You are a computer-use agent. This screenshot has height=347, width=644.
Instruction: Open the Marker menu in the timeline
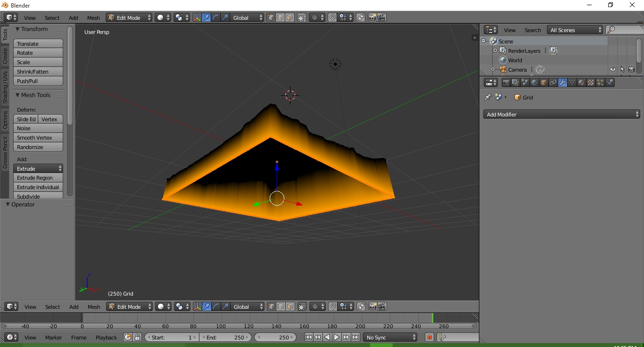(x=53, y=337)
